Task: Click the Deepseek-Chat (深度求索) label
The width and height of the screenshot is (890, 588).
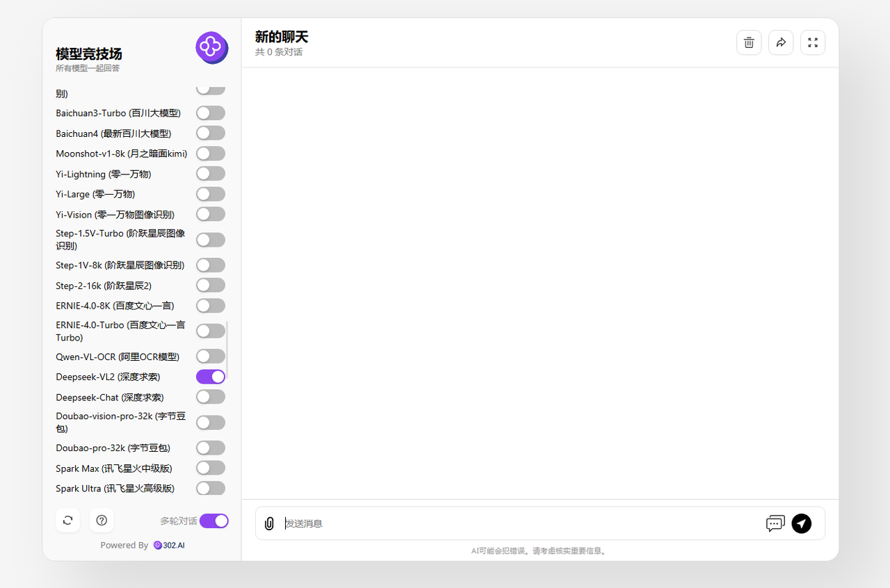Action: click(x=110, y=398)
